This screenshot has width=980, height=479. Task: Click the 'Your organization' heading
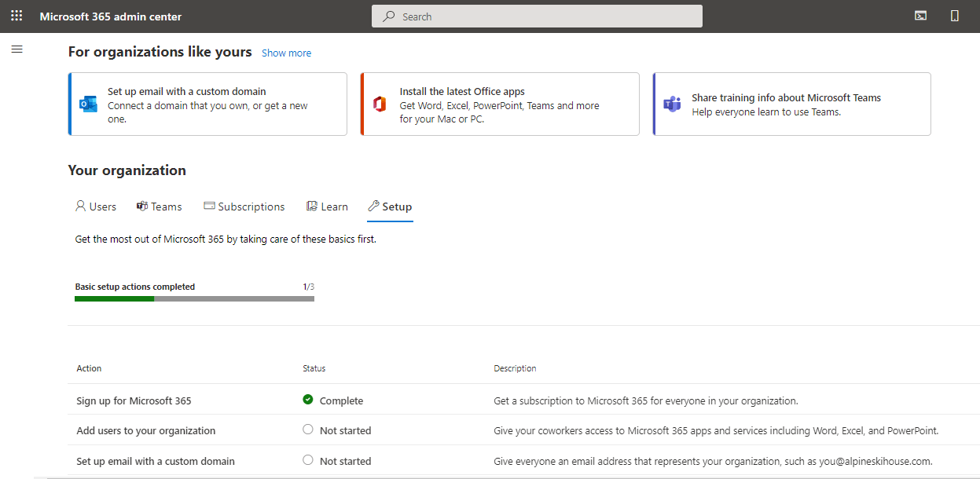tap(127, 170)
